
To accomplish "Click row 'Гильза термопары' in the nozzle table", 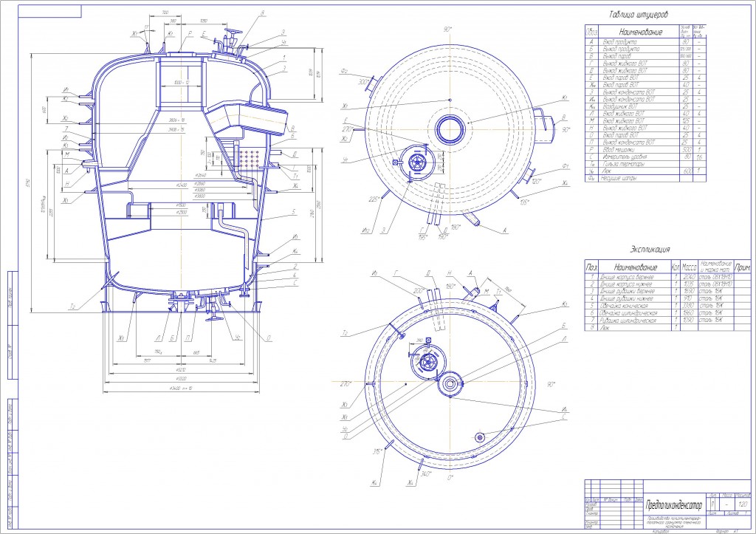I will (645, 164).
